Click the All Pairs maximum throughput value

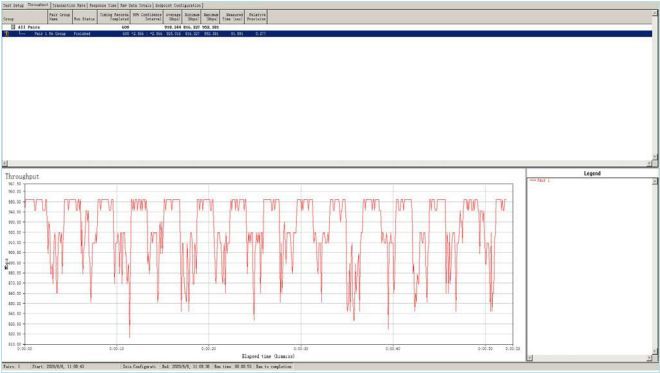coord(210,27)
